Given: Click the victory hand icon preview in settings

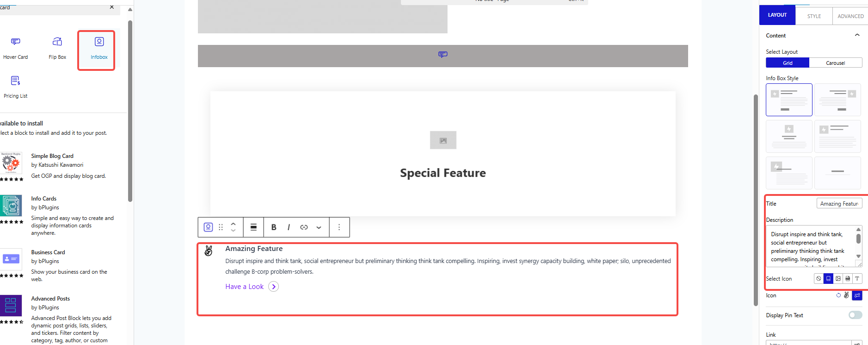Looking at the screenshot, I should click(x=846, y=295).
